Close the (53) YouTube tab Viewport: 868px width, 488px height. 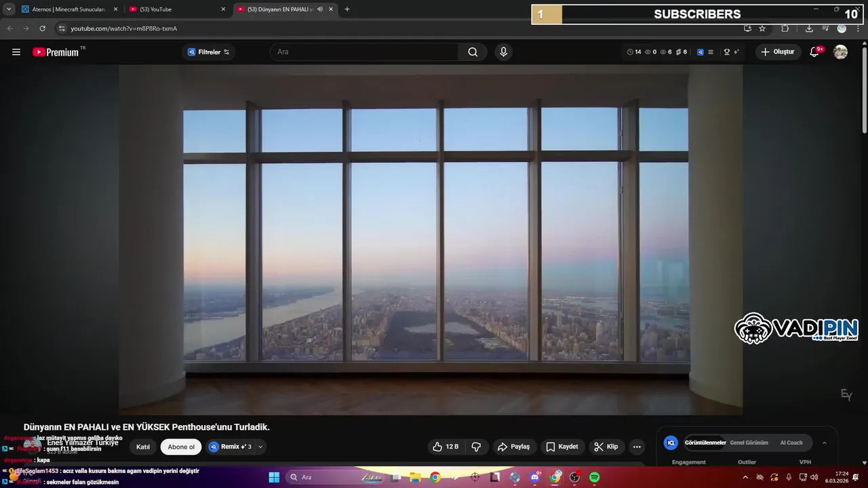[x=223, y=9]
